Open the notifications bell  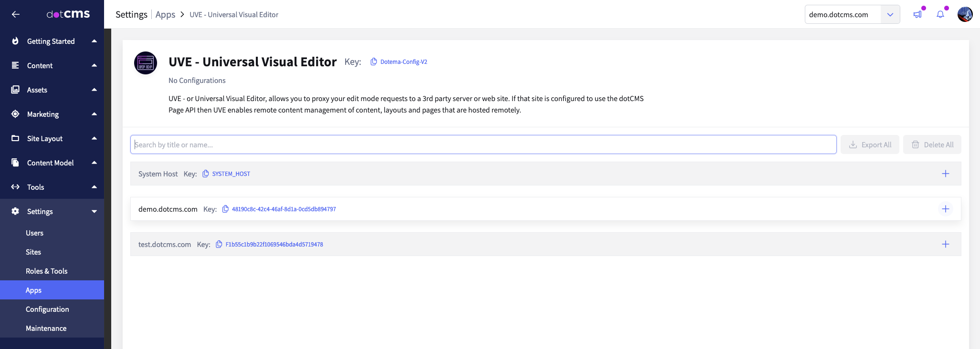coord(940,14)
